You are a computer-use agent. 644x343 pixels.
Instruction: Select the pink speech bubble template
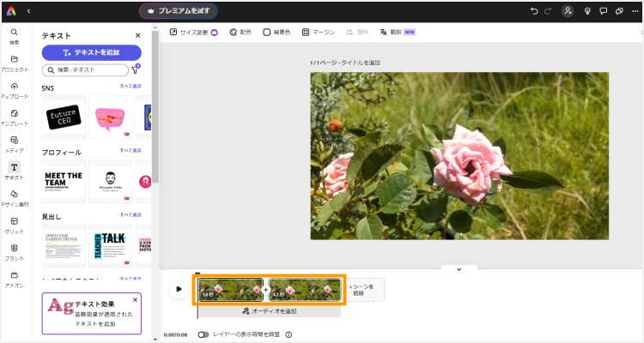110,117
